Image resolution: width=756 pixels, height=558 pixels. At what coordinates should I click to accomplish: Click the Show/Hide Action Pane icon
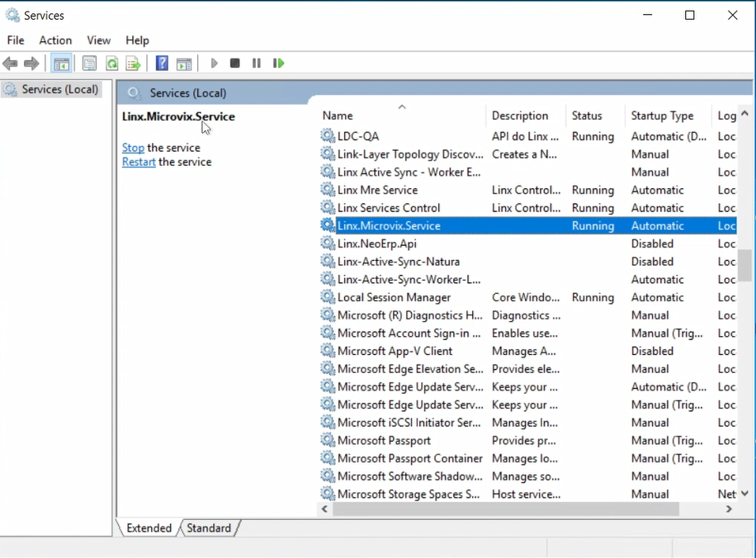coord(184,64)
